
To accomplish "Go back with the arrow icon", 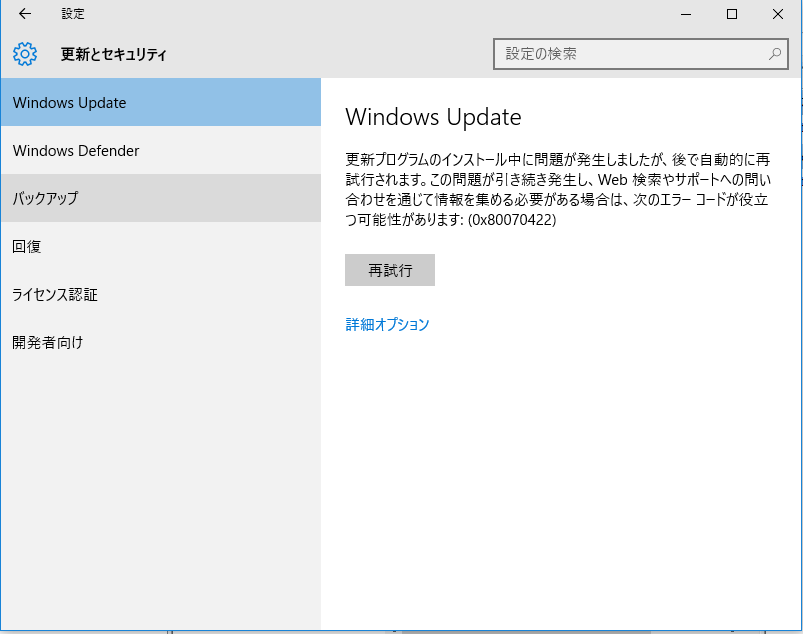I will [x=25, y=14].
